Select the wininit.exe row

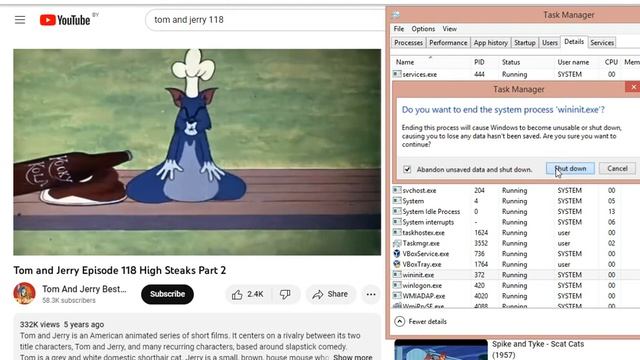pos(516,275)
